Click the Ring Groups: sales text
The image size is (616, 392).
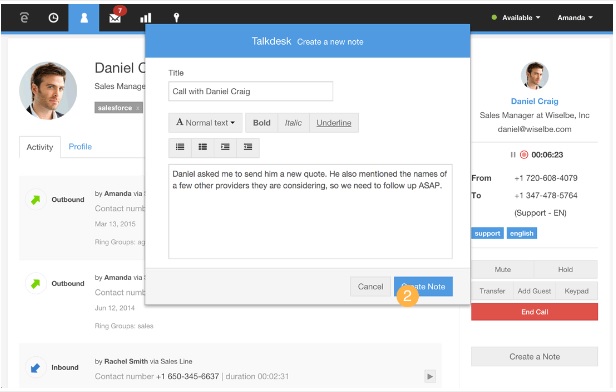(124, 326)
